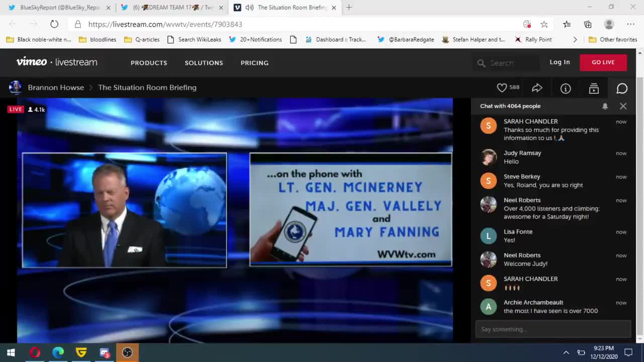
Task: Expand more favorites bar items chevron
Action: [x=575, y=40]
